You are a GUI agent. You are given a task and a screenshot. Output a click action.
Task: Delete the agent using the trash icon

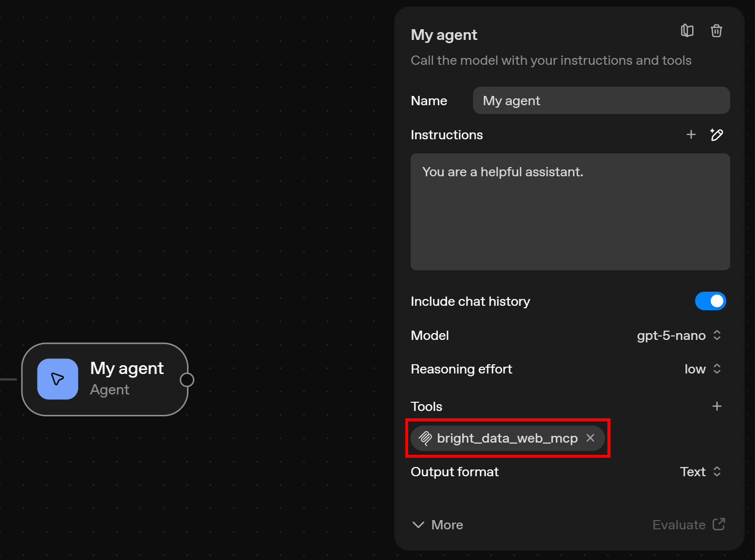pyautogui.click(x=716, y=30)
